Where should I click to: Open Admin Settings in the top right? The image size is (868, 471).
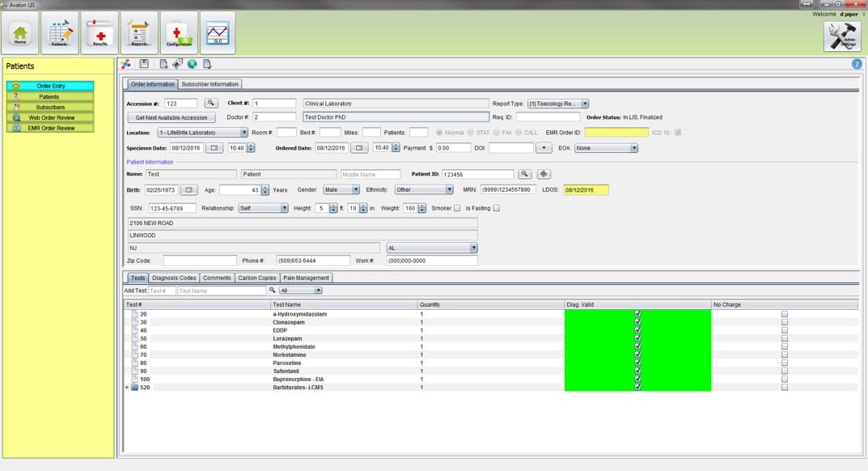click(841, 36)
